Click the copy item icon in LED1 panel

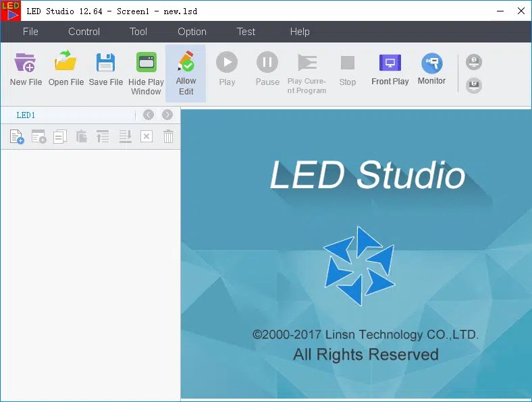(x=60, y=137)
